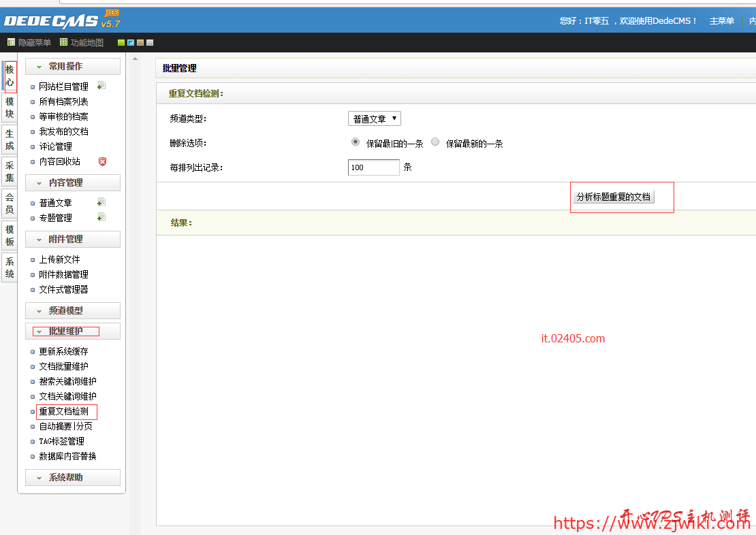
Task: Click the red recycle icon beside 内容回收站
Action: 103,161
